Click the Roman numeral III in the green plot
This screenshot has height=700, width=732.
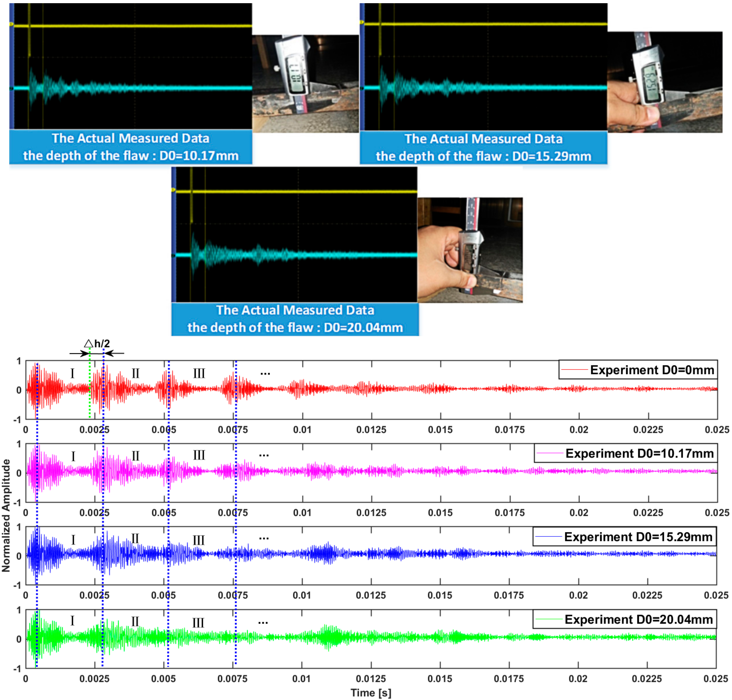pos(198,623)
